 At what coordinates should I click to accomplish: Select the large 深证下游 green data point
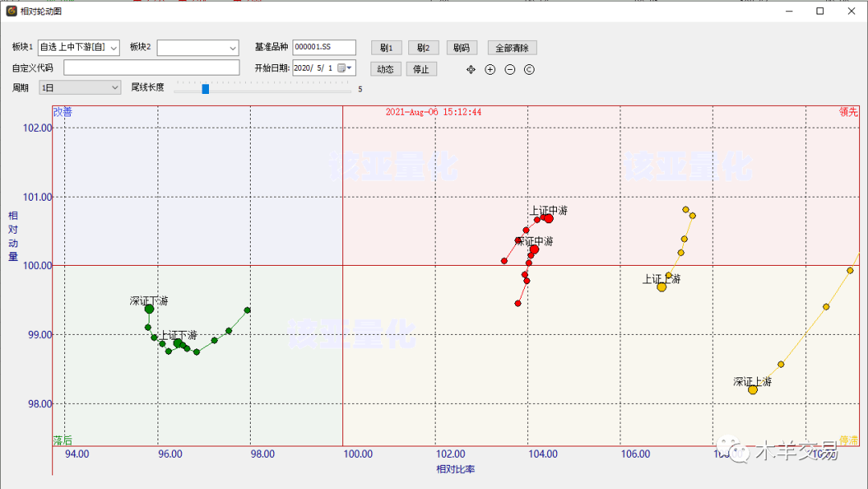(149, 308)
